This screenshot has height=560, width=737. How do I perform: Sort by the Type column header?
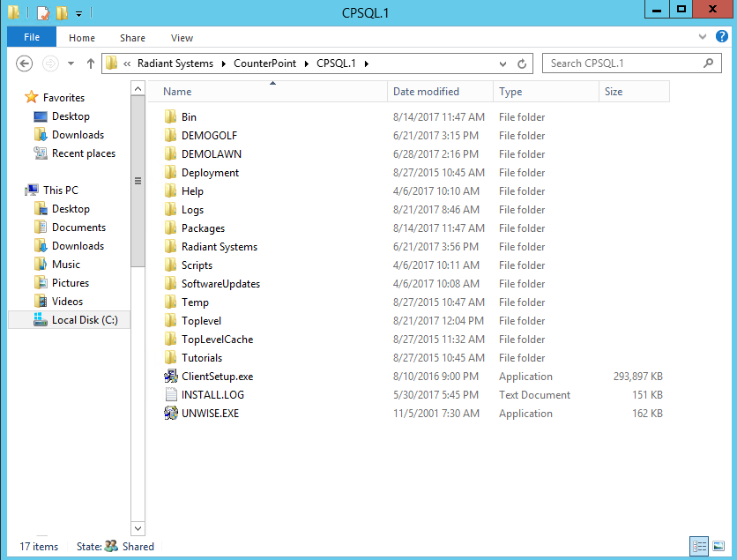[547, 91]
